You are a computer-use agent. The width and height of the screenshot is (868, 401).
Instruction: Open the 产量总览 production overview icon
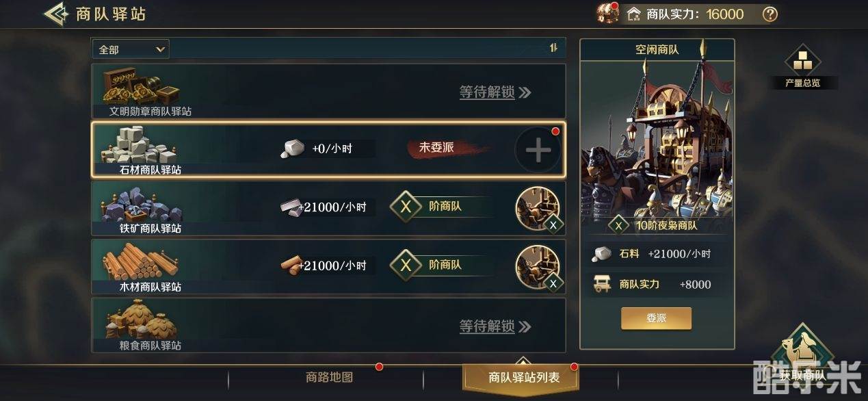pyautogui.click(x=802, y=66)
